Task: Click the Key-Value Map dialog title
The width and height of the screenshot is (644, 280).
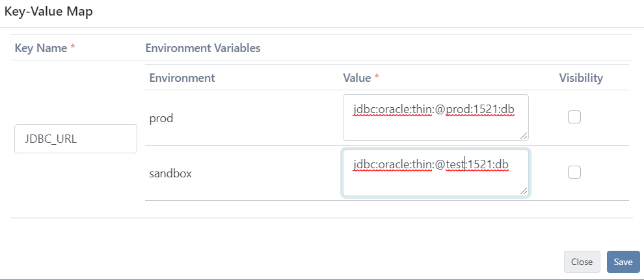Action: point(49,12)
